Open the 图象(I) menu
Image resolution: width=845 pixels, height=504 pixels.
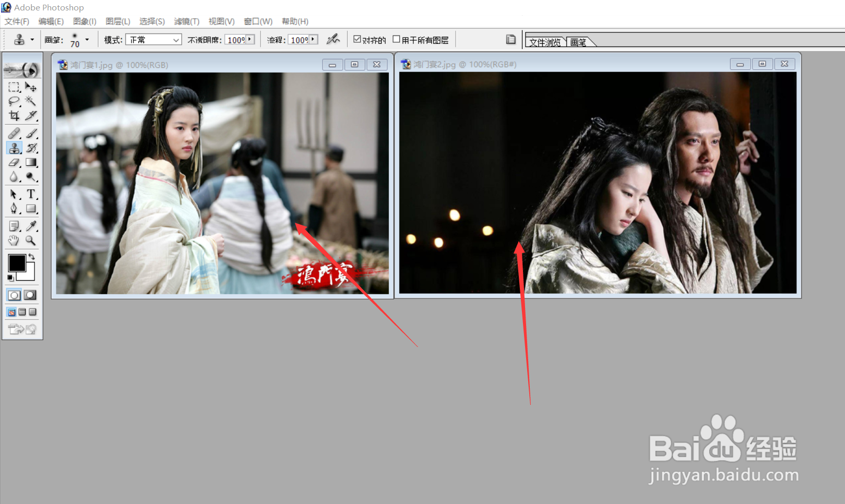pyautogui.click(x=85, y=21)
